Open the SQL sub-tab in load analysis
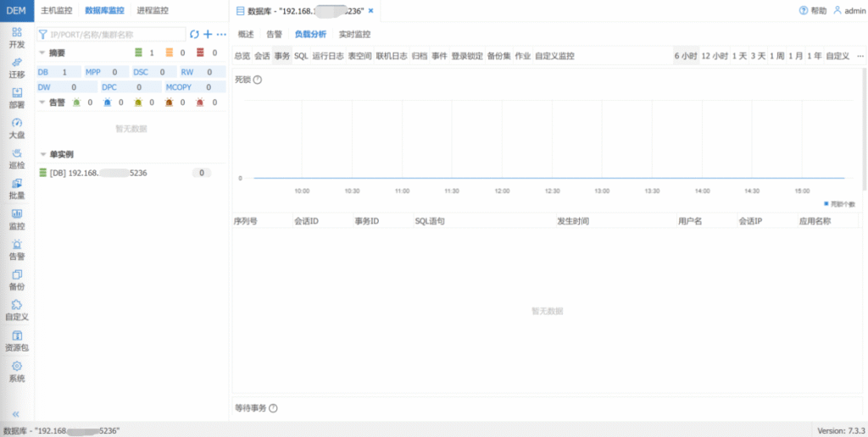The image size is (868, 437). 301,56
